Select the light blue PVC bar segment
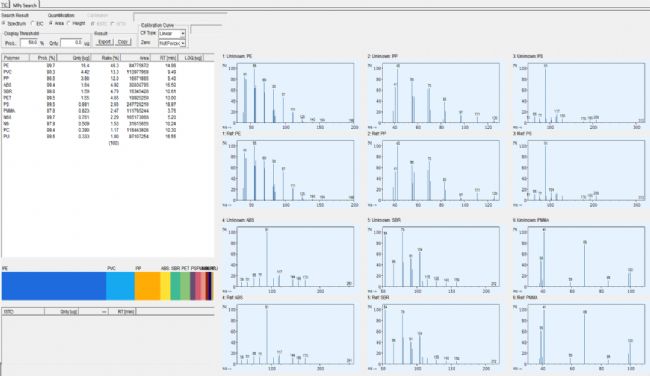 click(x=120, y=286)
